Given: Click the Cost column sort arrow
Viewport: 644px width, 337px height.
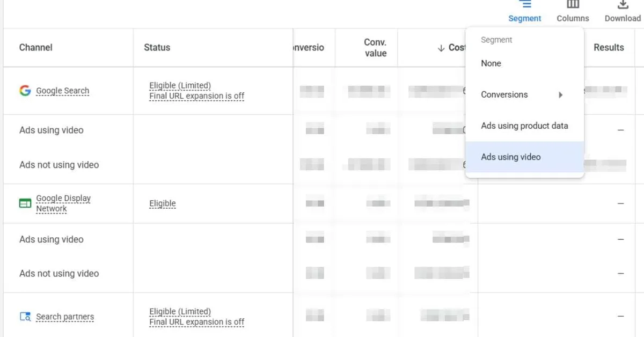Looking at the screenshot, I should pos(441,48).
